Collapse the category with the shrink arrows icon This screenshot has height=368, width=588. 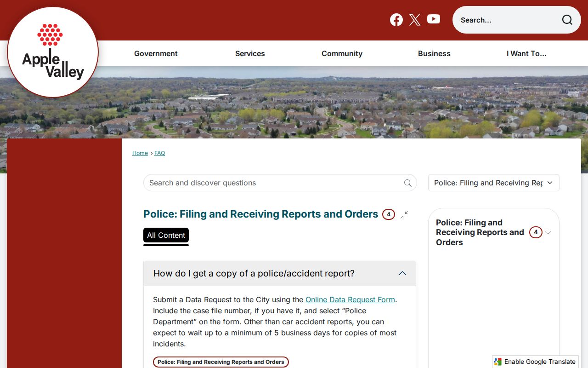[x=404, y=215]
